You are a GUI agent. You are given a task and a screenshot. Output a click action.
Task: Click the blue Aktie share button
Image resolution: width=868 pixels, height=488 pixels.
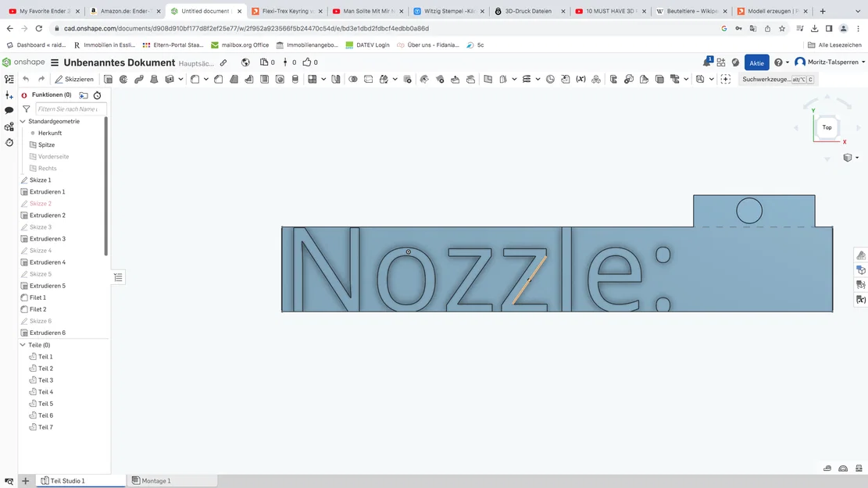click(757, 62)
